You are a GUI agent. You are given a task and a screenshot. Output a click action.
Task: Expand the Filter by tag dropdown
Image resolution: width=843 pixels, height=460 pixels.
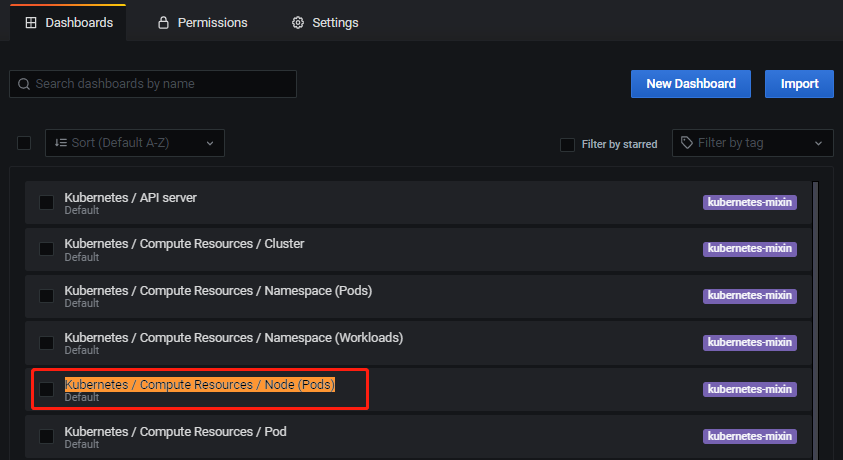coord(752,143)
